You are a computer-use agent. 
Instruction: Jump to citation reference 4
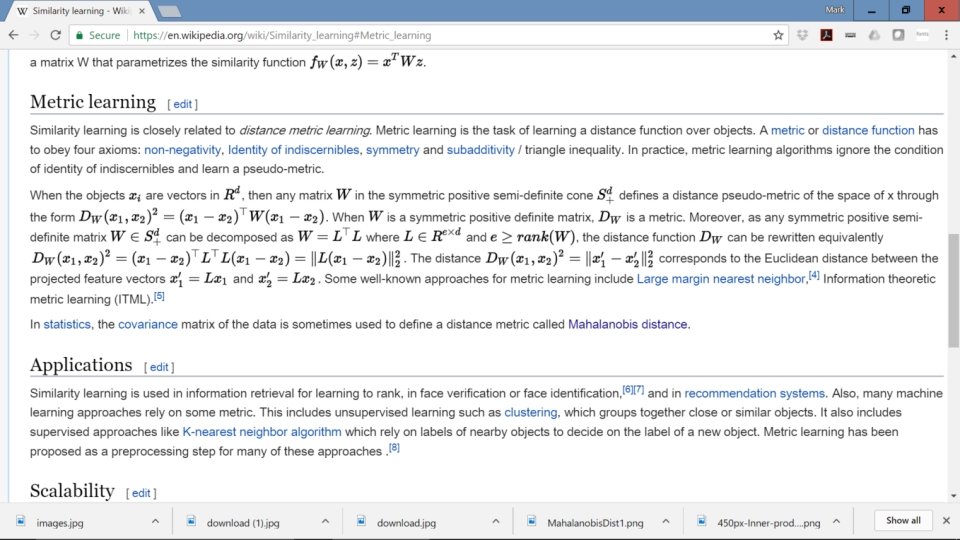click(x=814, y=276)
